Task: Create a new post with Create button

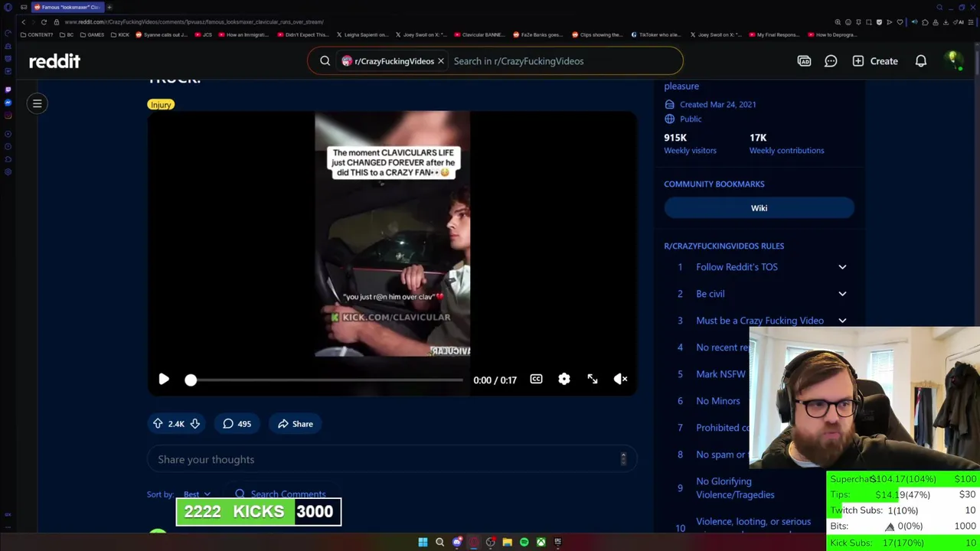Action: [875, 61]
